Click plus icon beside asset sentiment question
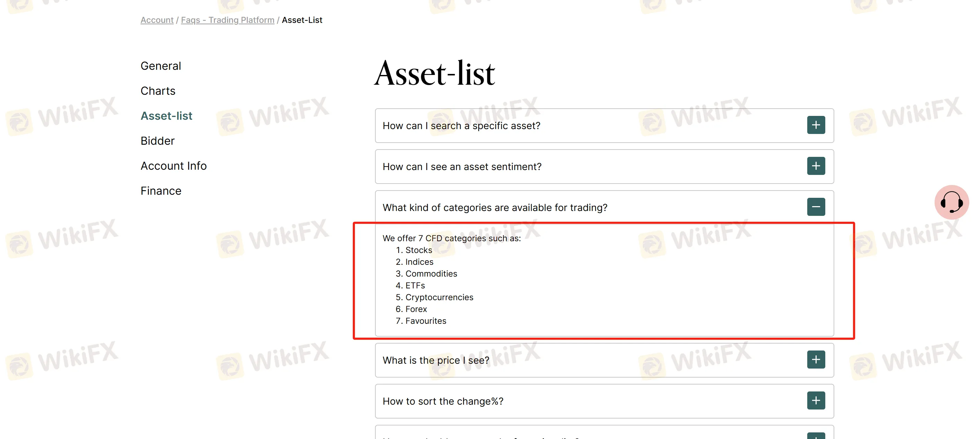Viewport: 980px width, 439px height. (816, 166)
